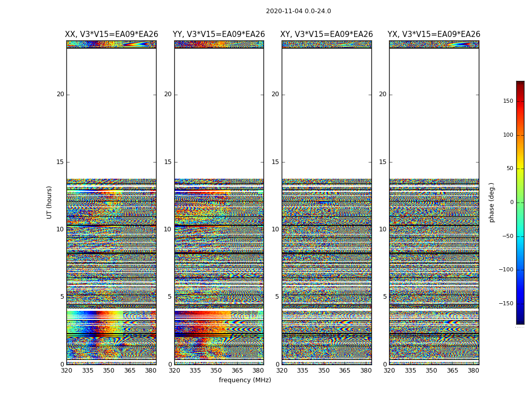Click the 320 frequency tick under YX panel
532x405 pixels.
[390, 371]
